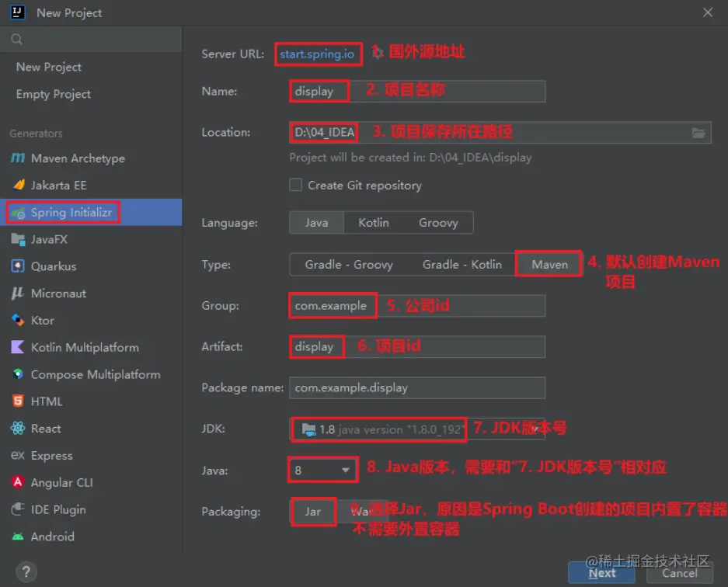Choose Gradle - Kotlin project type

(462, 265)
